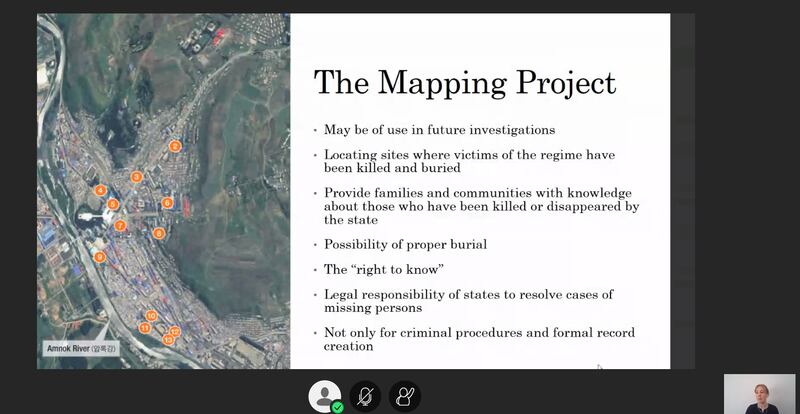Click the participant avatar with green checkmark
Screen dimensions: 800x414
tap(324, 396)
